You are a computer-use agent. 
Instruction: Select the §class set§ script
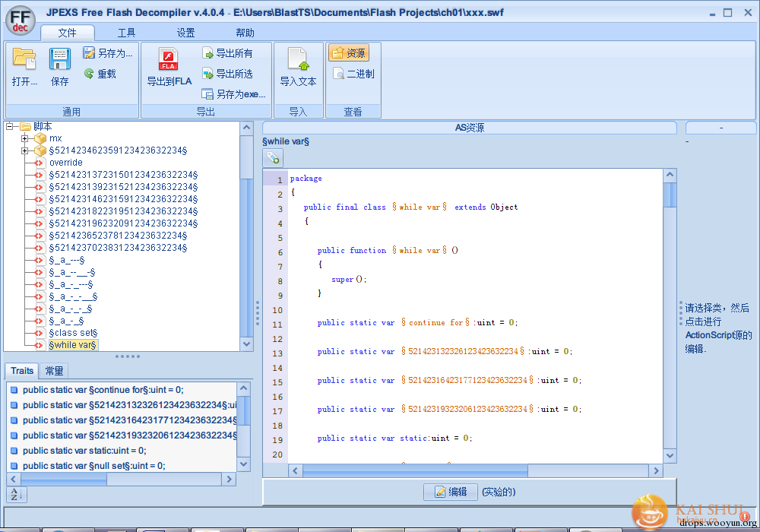pos(73,333)
